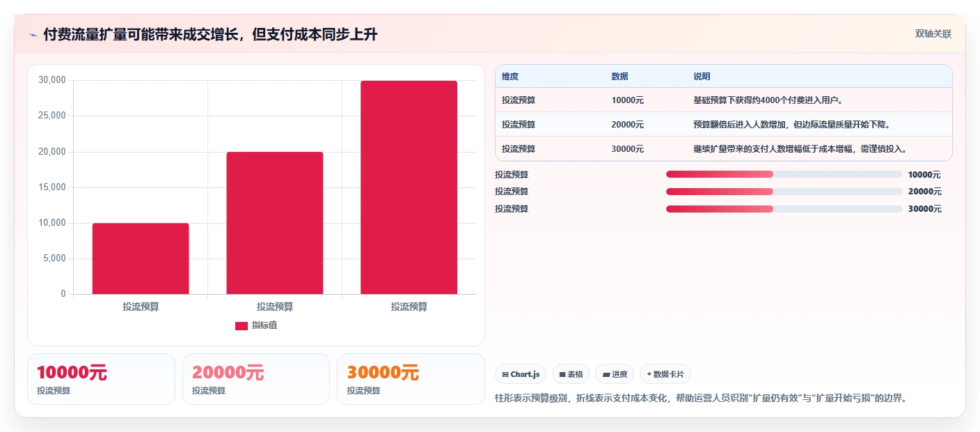This screenshot has width=980, height=432.
Task: Open the red 10000元 data card
Action: pos(101,379)
